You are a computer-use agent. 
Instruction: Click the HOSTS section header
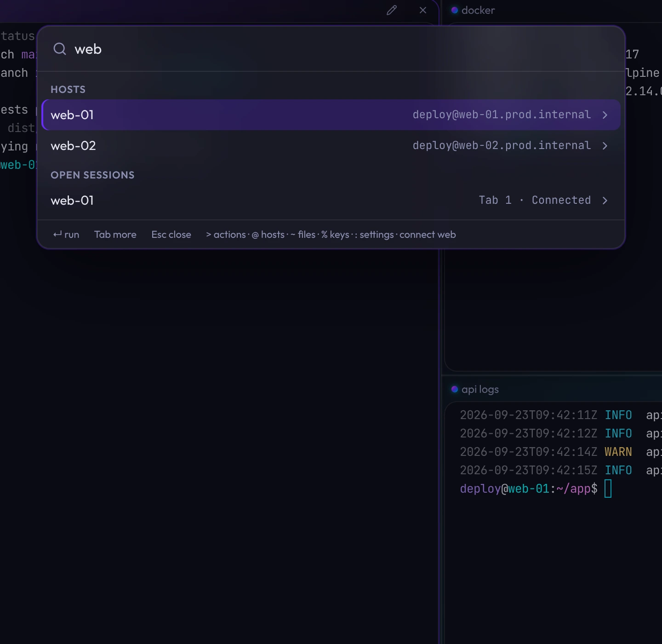click(68, 89)
